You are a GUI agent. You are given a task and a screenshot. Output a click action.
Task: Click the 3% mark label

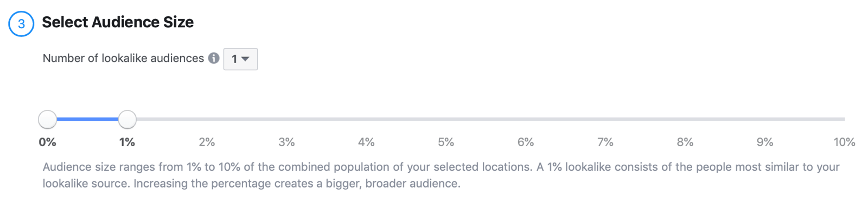(286, 142)
